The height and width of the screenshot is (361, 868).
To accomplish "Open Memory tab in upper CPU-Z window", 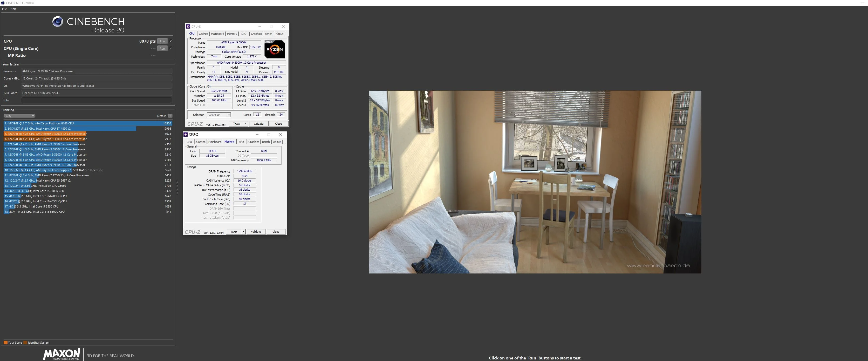I will click(232, 34).
